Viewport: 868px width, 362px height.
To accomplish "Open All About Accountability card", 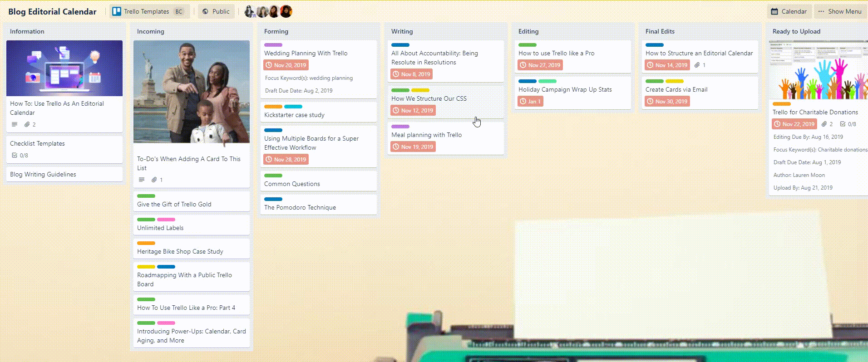I will [446, 61].
